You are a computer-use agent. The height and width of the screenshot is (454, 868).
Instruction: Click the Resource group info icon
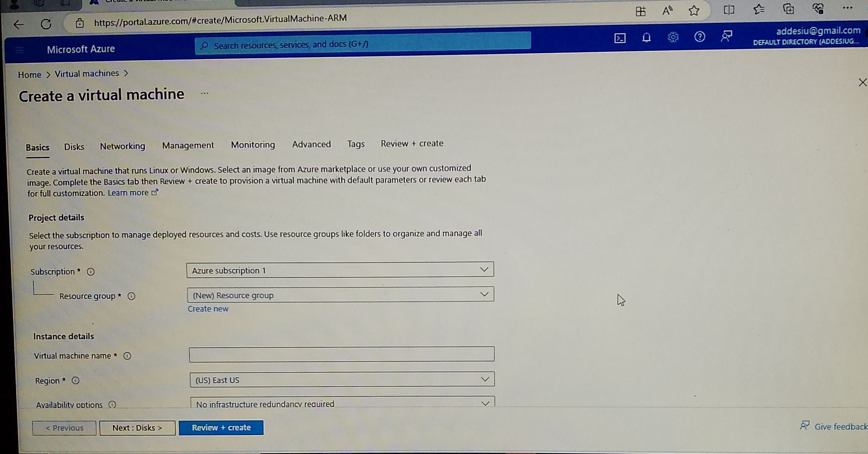coord(132,296)
